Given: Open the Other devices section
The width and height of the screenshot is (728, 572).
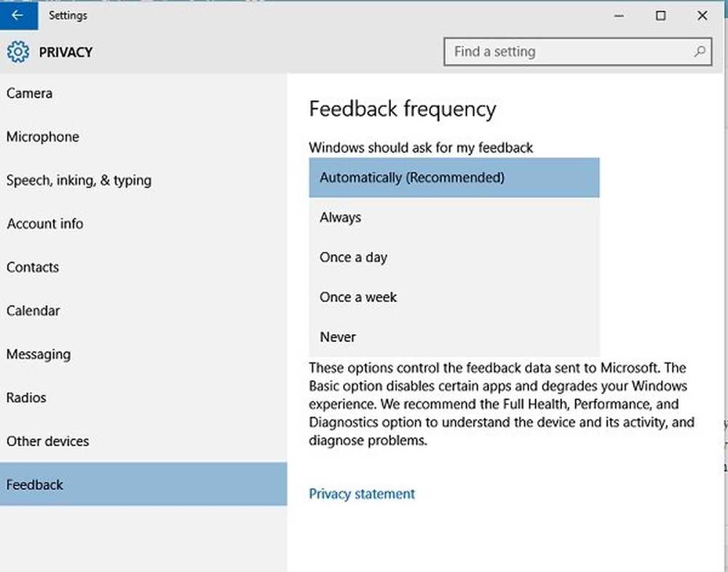Looking at the screenshot, I should click(143, 441).
